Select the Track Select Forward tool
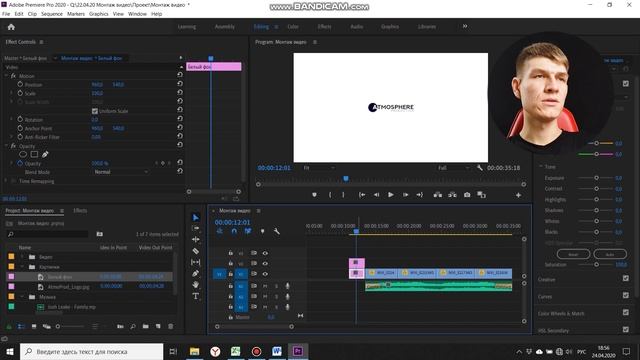Screen dimensions: 640x360 [x=196, y=229]
